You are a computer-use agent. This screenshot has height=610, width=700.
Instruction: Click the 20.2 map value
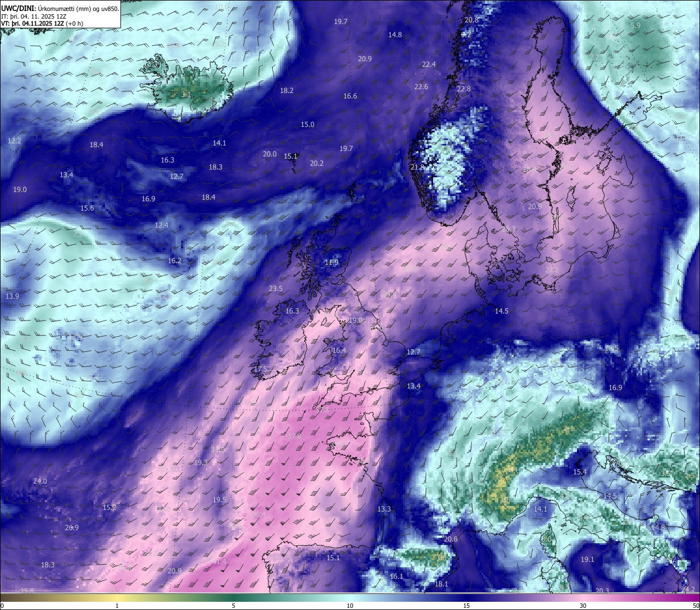[317, 164]
